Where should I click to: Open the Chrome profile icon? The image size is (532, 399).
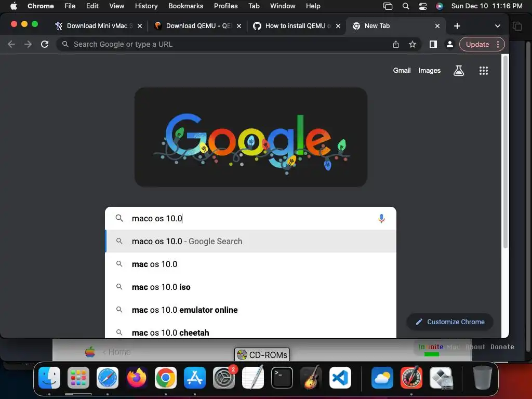point(449,44)
